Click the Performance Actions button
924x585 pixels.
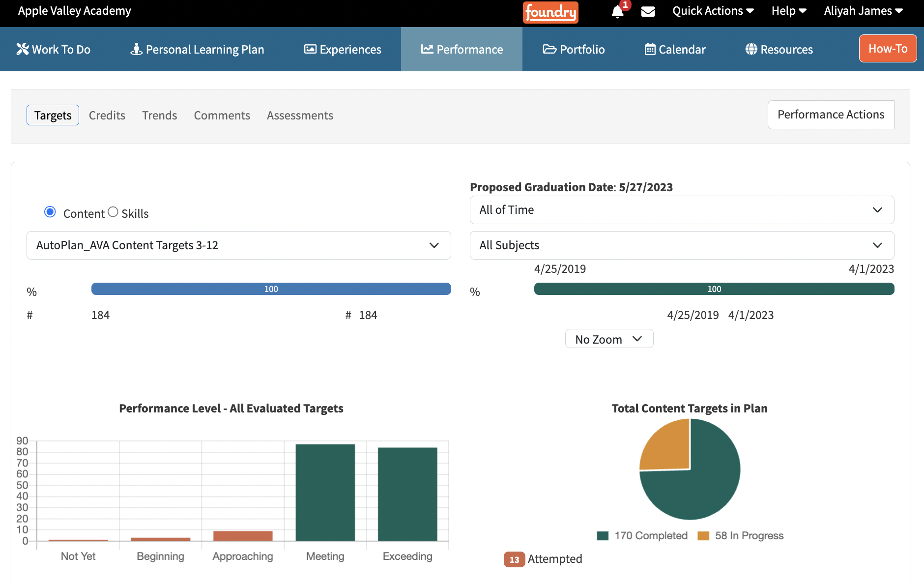coord(831,115)
